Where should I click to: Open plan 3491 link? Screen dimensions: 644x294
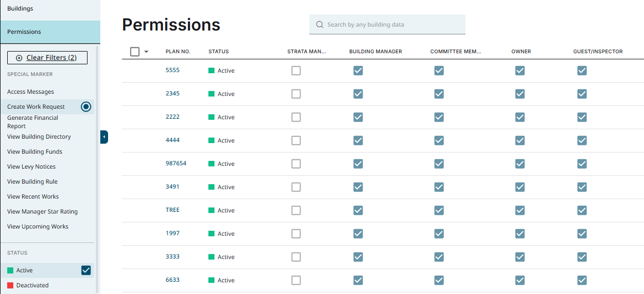coord(172,186)
